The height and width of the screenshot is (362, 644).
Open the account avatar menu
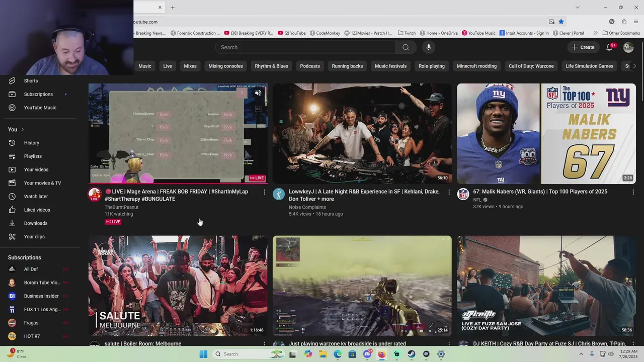click(628, 47)
